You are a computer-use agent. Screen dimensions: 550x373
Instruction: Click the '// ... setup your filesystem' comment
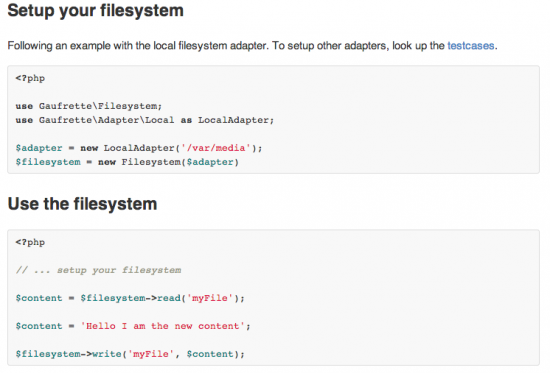tap(98, 270)
